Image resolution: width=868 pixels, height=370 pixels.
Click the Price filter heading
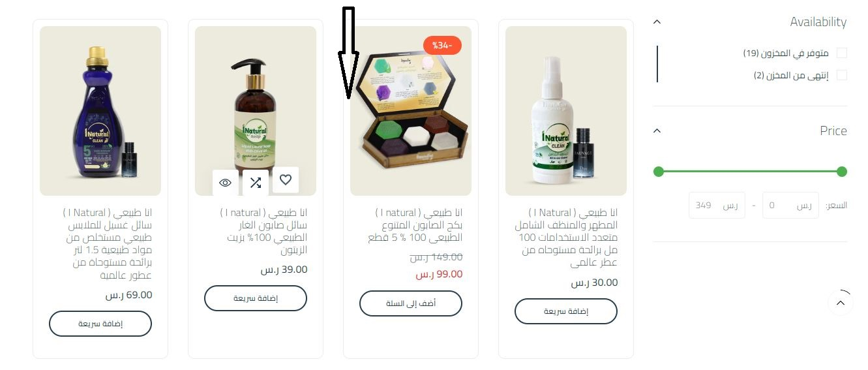click(x=833, y=131)
